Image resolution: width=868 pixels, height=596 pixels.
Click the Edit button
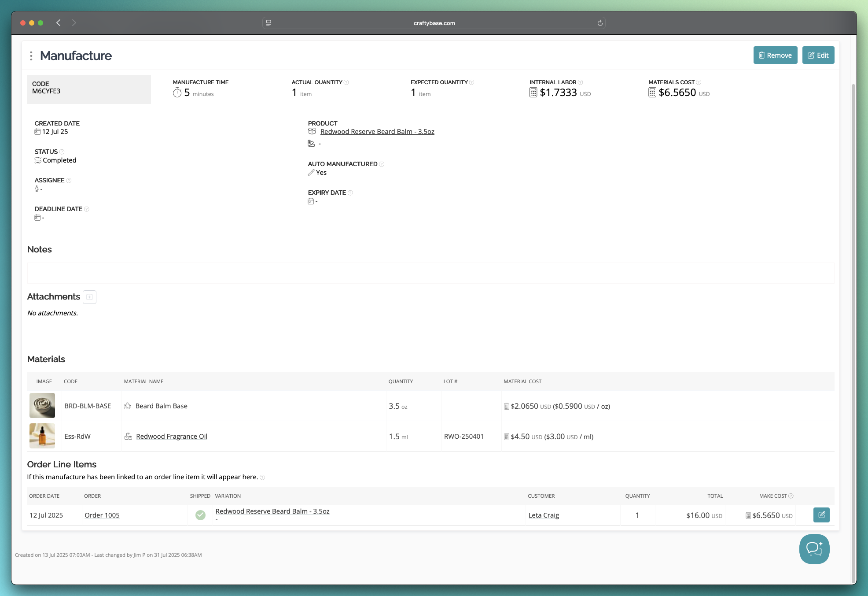point(818,55)
